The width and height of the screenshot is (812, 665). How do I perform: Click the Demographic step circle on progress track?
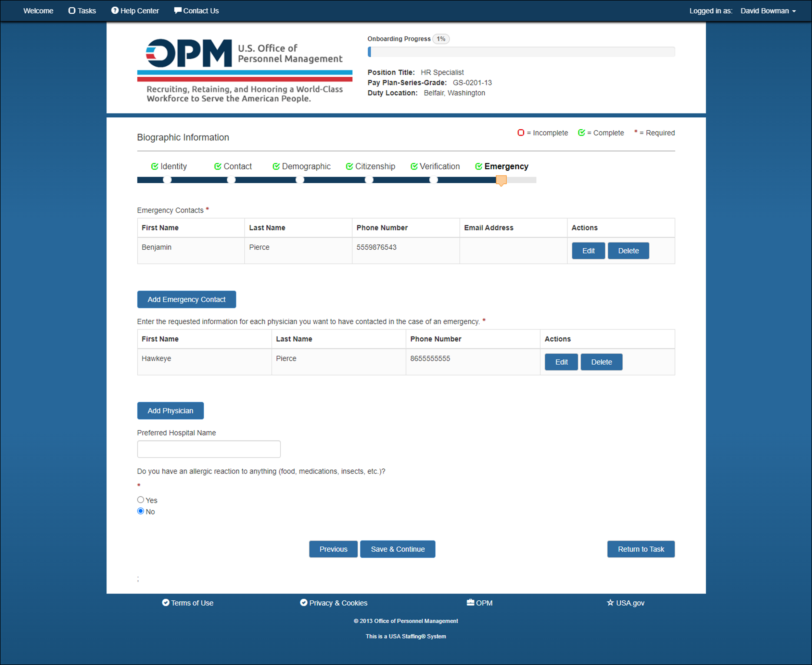[300, 180]
